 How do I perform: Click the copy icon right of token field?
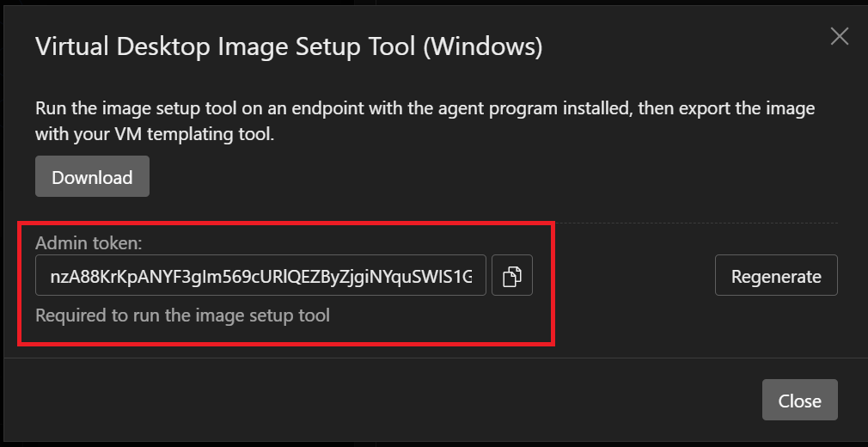click(512, 276)
